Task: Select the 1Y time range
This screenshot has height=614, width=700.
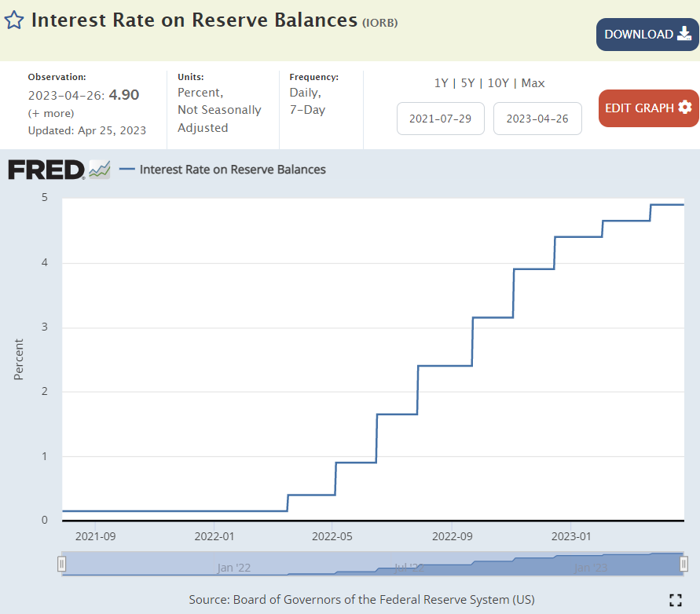Action: 442,83
